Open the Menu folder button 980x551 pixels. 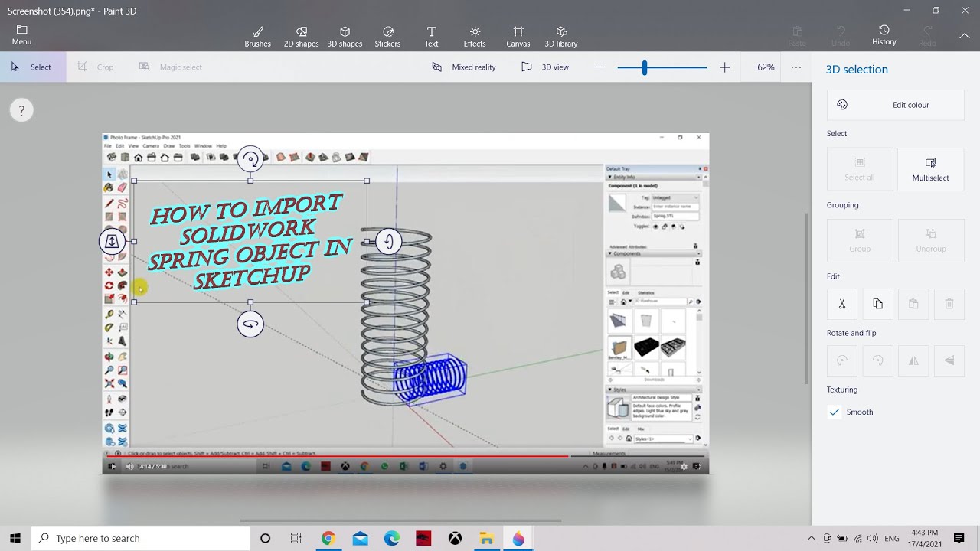coord(21,35)
